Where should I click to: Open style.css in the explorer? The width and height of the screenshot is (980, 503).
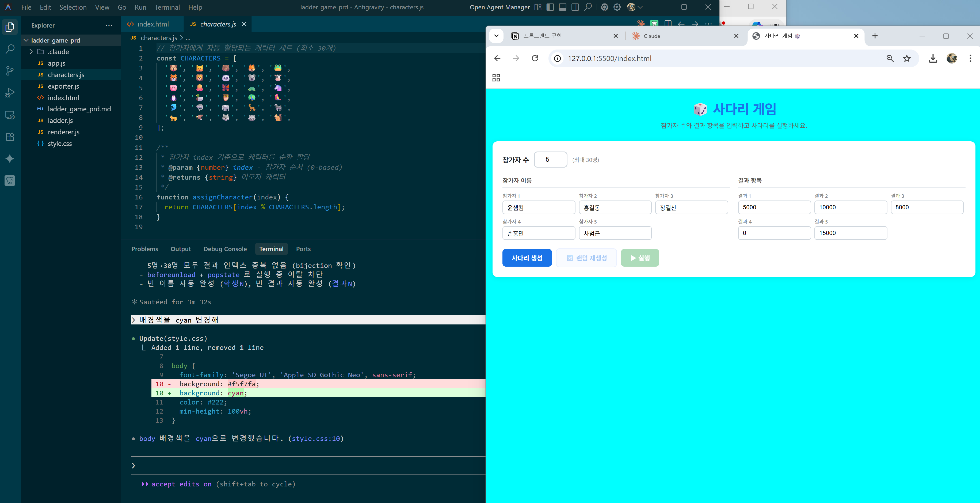(x=60, y=143)
